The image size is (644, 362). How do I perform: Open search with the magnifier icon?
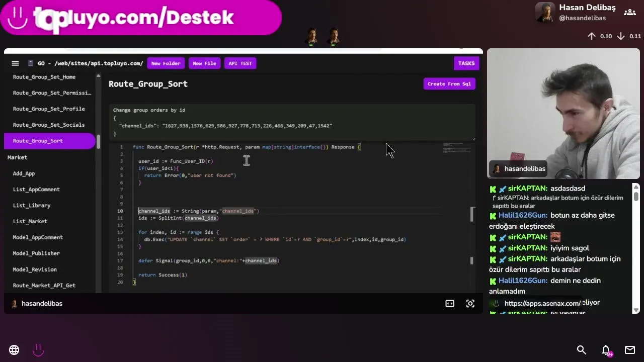pyautogui.click(x=581, y=350)
